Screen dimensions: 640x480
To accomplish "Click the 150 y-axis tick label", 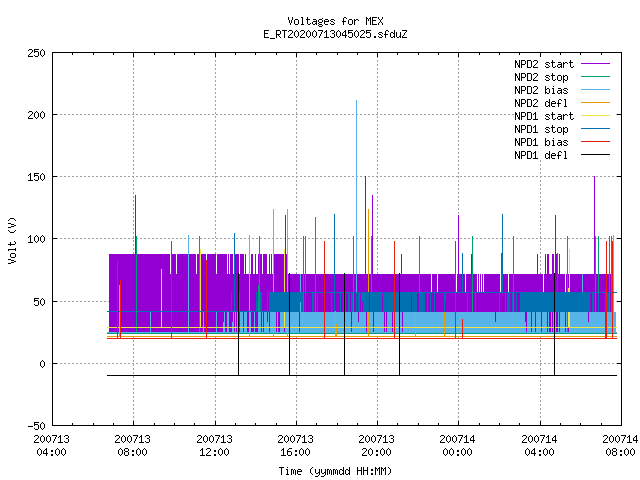I will 36,177.
